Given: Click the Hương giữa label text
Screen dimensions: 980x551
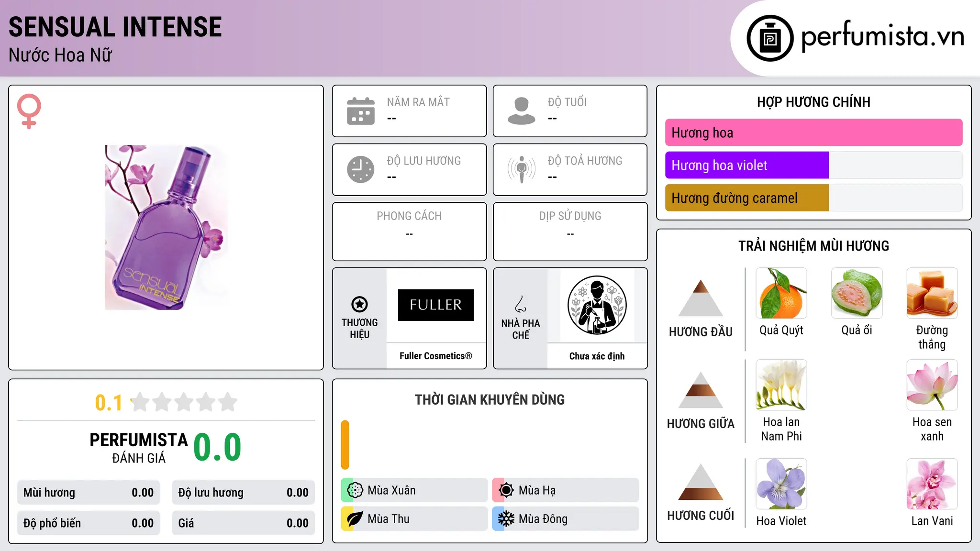Looking at the screenshot, I should tap(701, 423).
